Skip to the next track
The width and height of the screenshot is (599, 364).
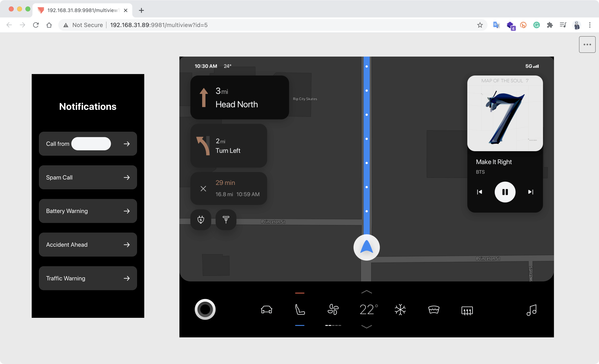530,192
